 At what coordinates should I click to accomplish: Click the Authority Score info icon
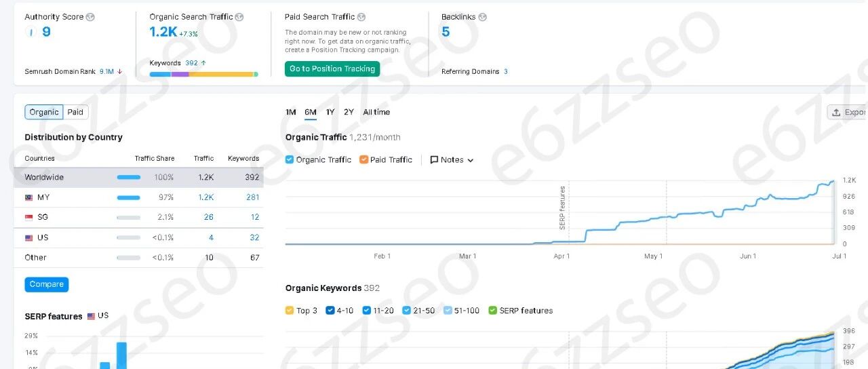91,17
